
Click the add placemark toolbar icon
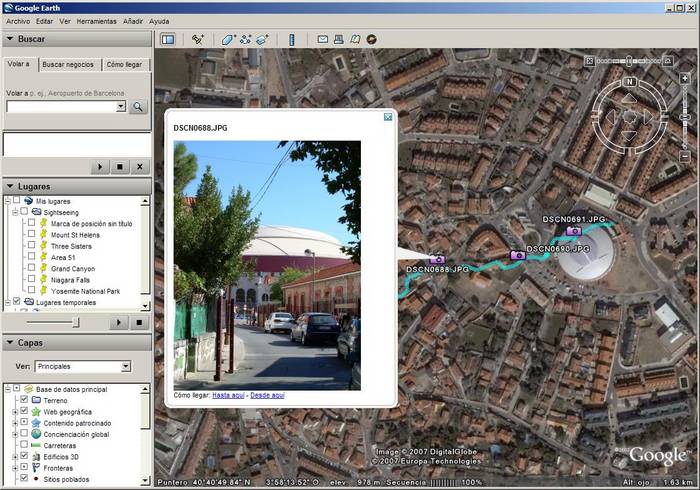click(x=198, y=39)
